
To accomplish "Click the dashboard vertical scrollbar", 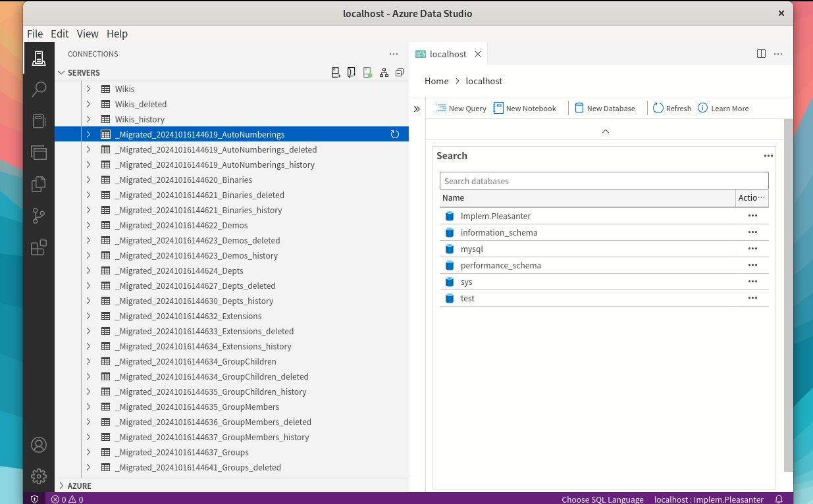I will pos(788,295).
